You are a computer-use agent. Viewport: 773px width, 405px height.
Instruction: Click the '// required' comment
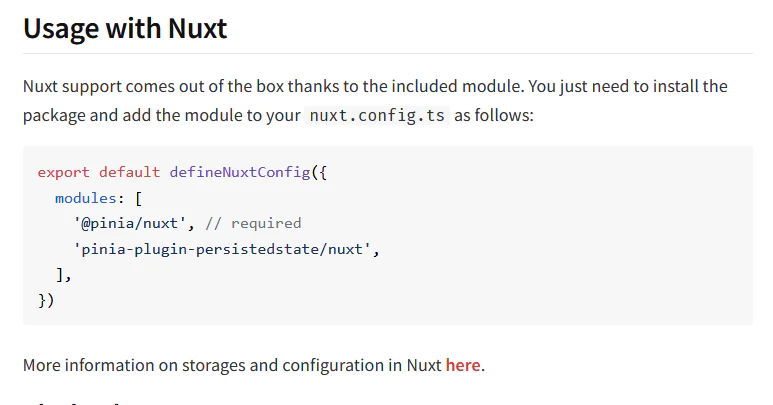pyautogui.click(x=253, y=224)
